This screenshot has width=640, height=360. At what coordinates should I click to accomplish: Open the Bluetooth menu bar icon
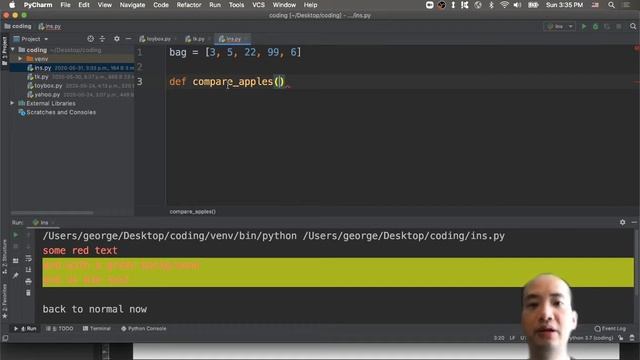pos(491,5)
